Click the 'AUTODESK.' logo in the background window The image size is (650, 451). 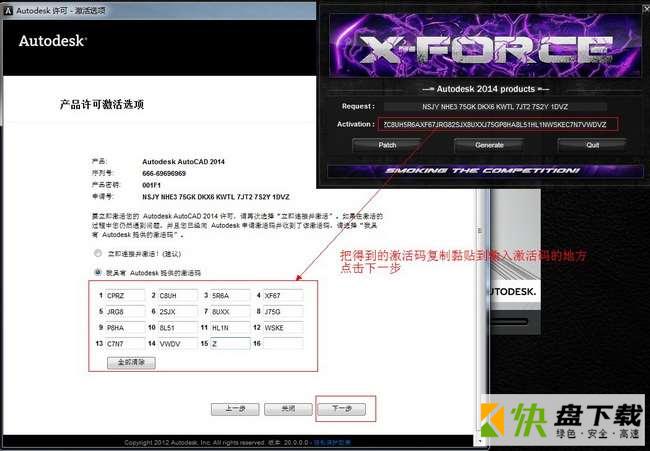coord(513,292)
